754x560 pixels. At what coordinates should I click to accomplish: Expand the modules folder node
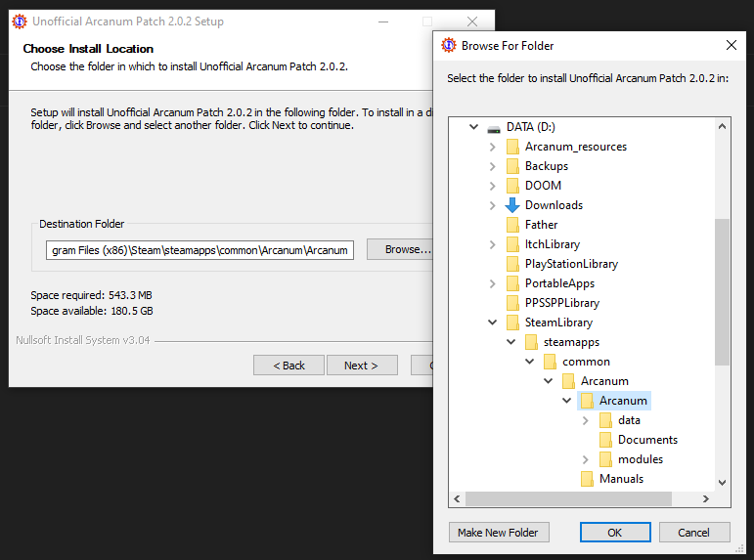pyautogui.click(x=586, y=459)
